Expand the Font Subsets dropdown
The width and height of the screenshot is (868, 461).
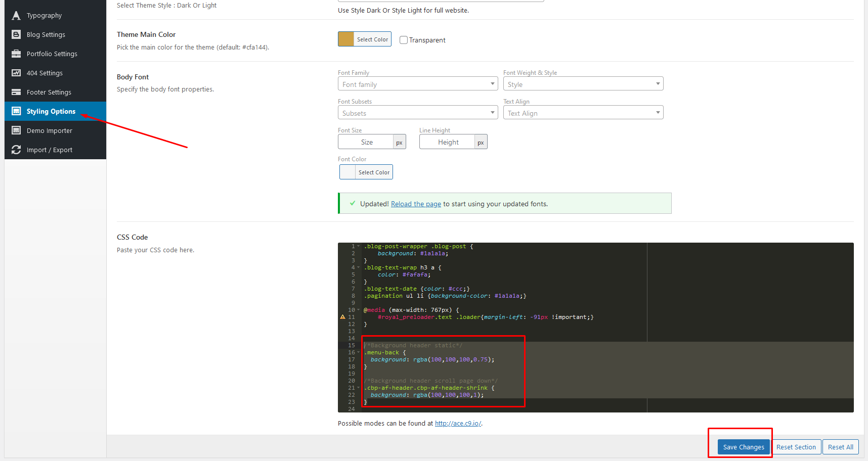[418, 113]
